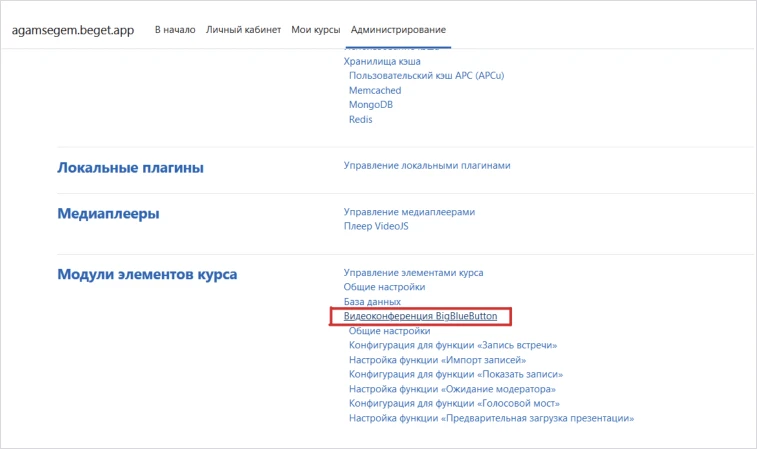Open «Управление элементами курса» link

click(414, 272)
